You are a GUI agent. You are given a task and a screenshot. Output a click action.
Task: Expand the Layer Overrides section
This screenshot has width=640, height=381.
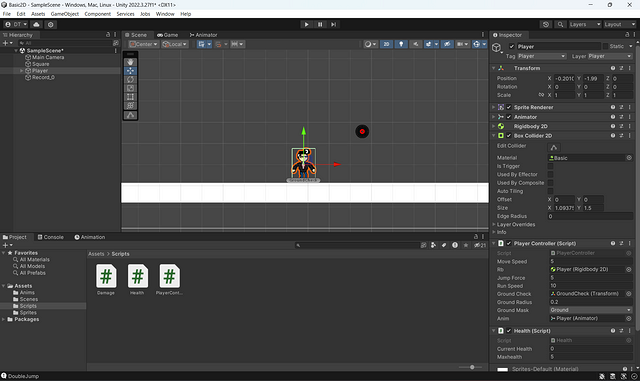(494, 225)
